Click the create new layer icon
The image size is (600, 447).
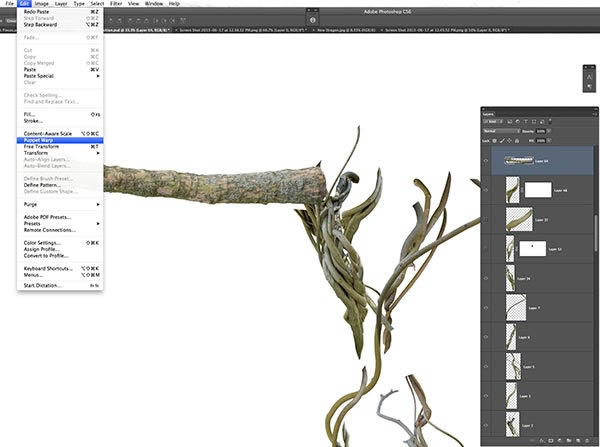pos(579,438)
